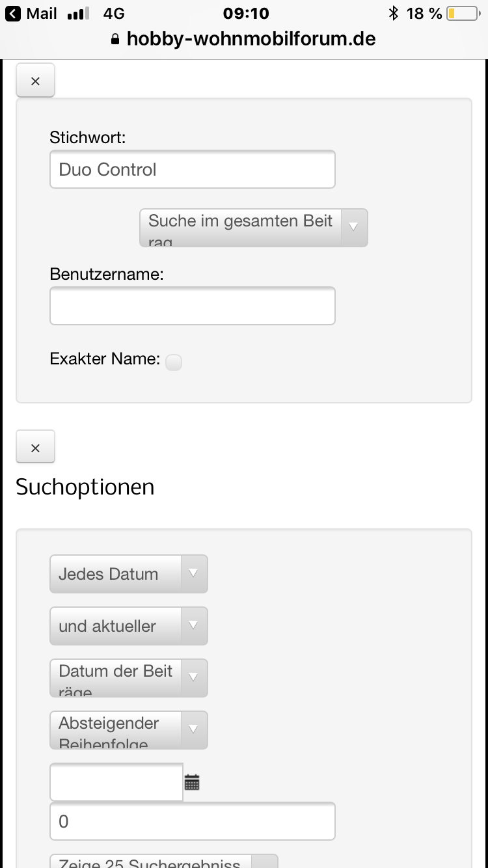Change the 'Absteigender Reihenfolge' dropdown
This screenshot has height=868, width=488.
click(129, 730)
